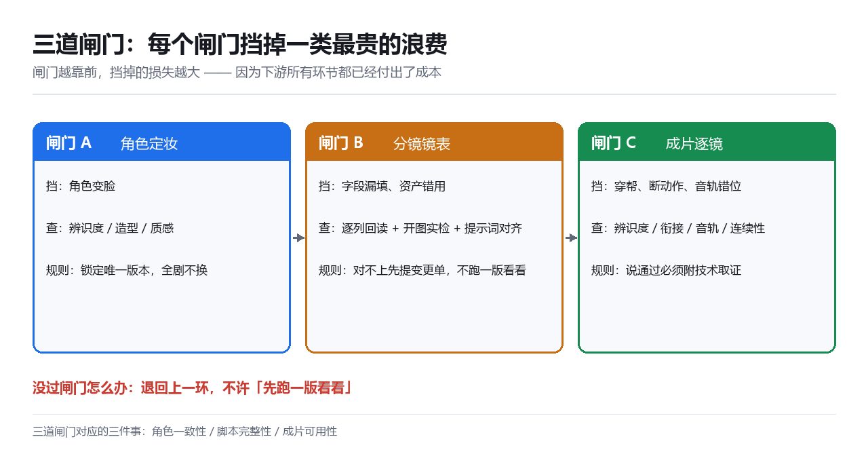Click the 角色定妆 heading

(x=149, y=143)
